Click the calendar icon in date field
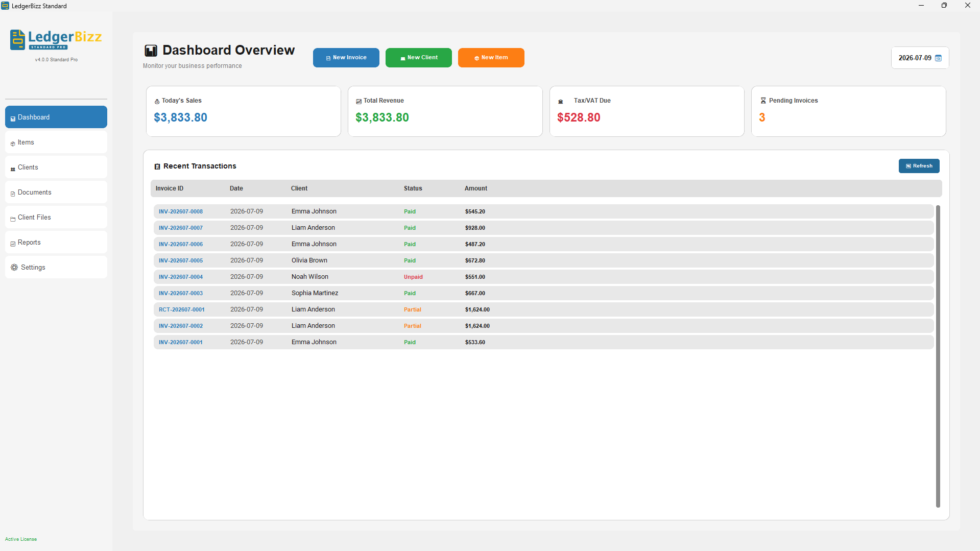This screenshot has width=980, height=551. (938, 58)
